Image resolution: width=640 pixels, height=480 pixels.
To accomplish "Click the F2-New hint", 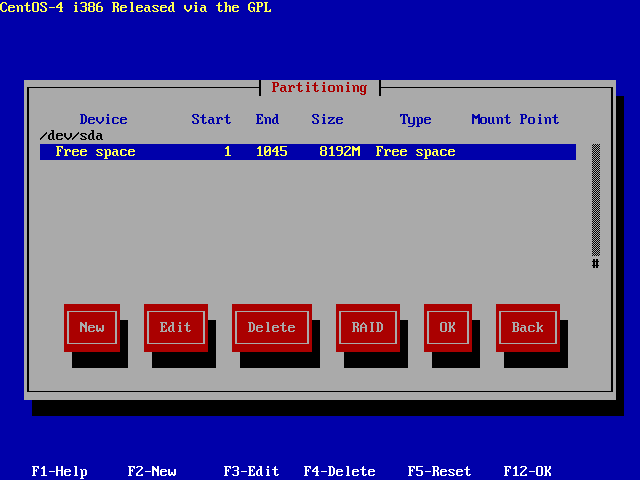I will coord(152,471).
